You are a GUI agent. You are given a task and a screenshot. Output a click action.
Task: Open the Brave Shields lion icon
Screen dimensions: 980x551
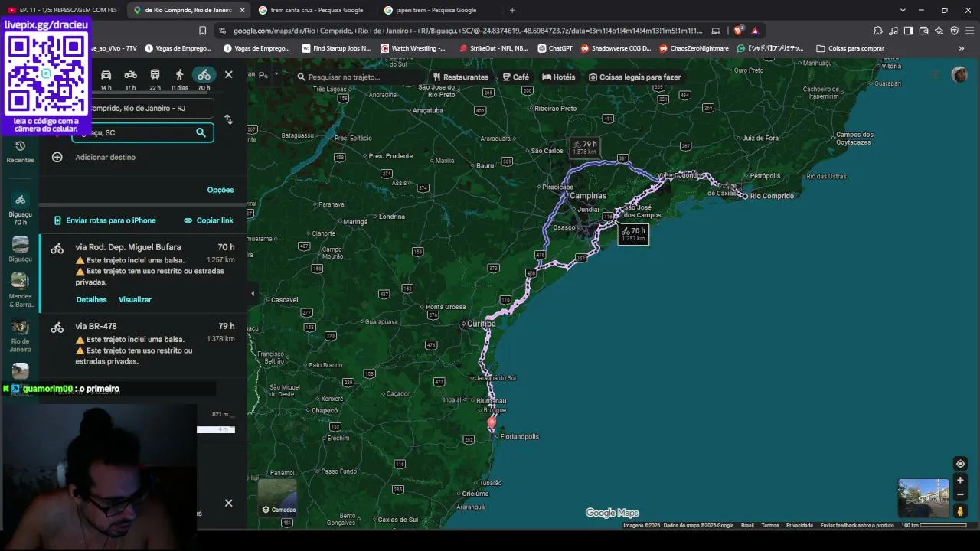(x=738, y=31)
